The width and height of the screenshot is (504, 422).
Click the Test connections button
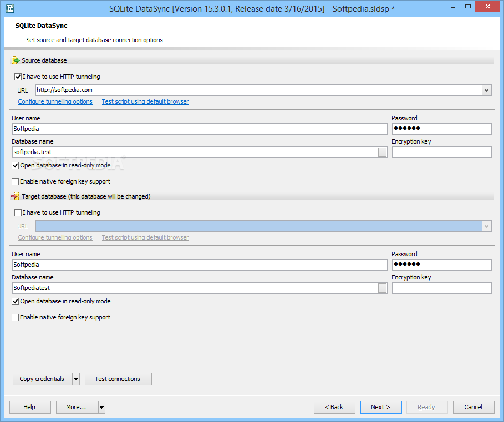pos(118,379)
